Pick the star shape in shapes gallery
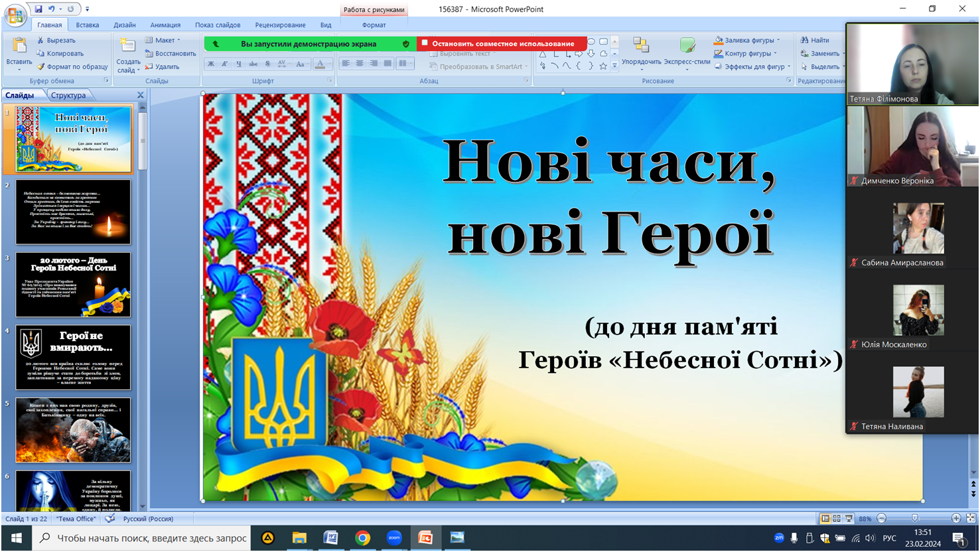The width and height of the screenshot is (980, 552). point(603,66)
